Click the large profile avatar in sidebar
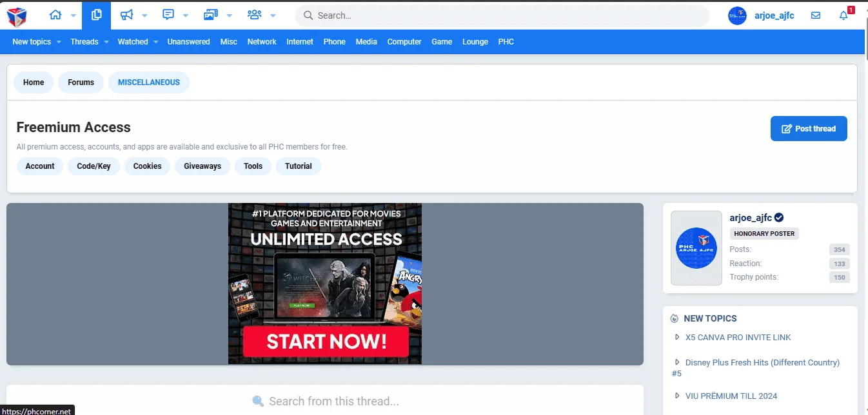The height and width of the screenshot is (415, 868). (696, 248)
